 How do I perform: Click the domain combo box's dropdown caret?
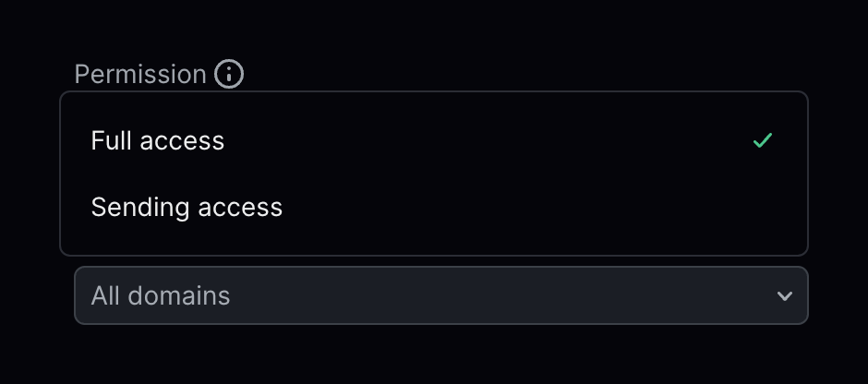point(784,296)
